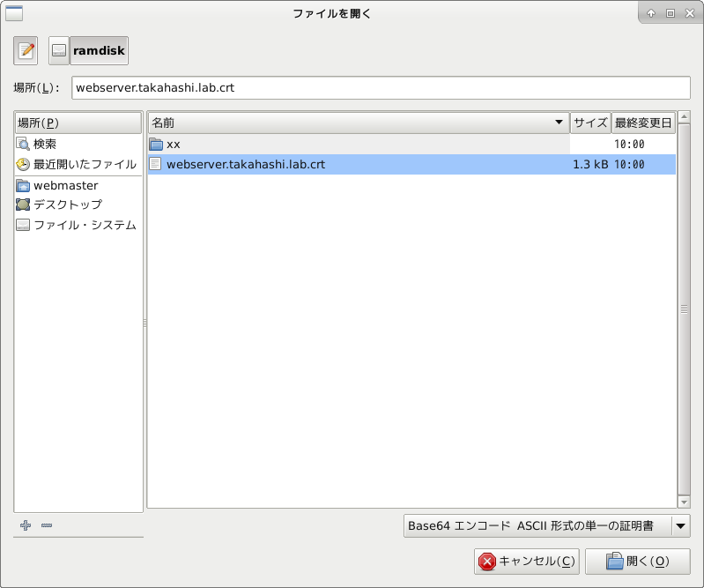Open the 検索 search place
This screenshot has width=704, height=588.
coord(78,145)
